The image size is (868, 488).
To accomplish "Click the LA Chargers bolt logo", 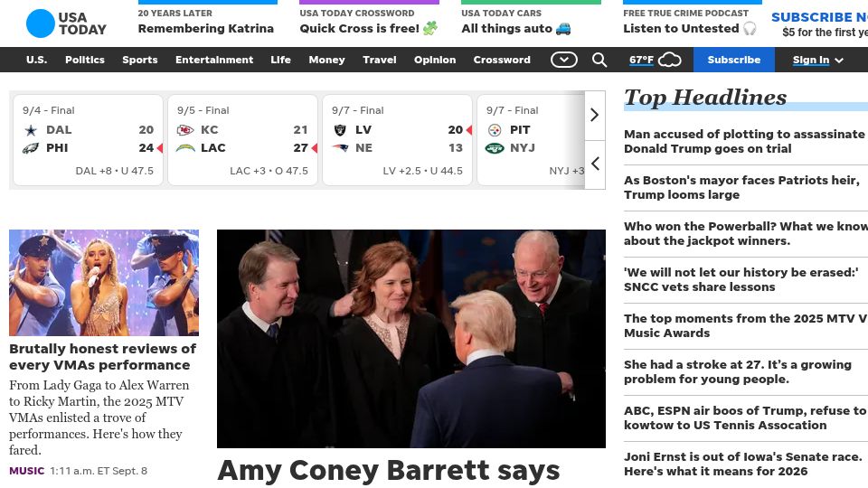I will pos(184,147).
